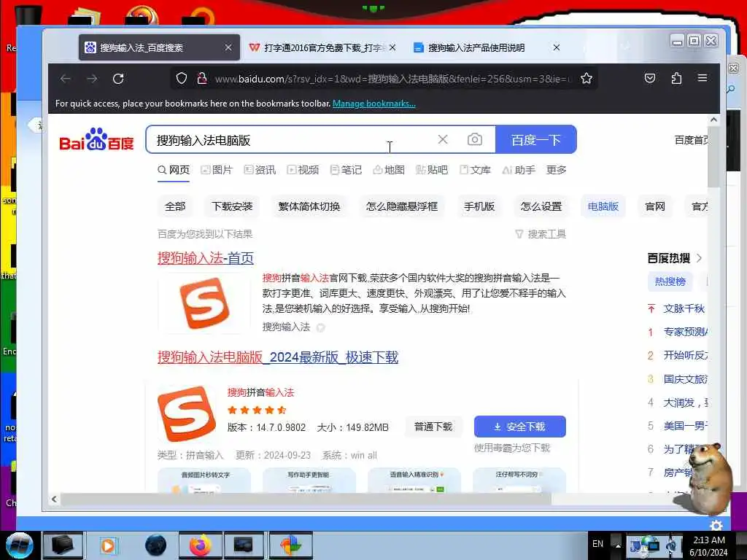Open Pocket save icon
747x560 pixels.
(650, 78)
